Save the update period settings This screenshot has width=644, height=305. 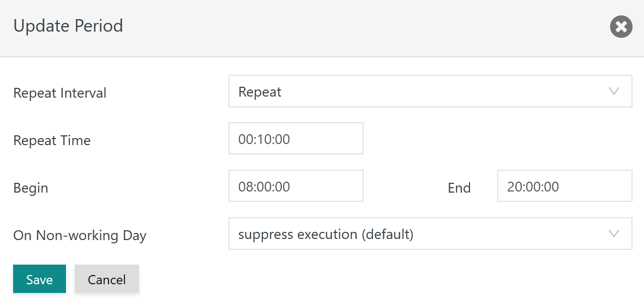click(x=39, y=279)
